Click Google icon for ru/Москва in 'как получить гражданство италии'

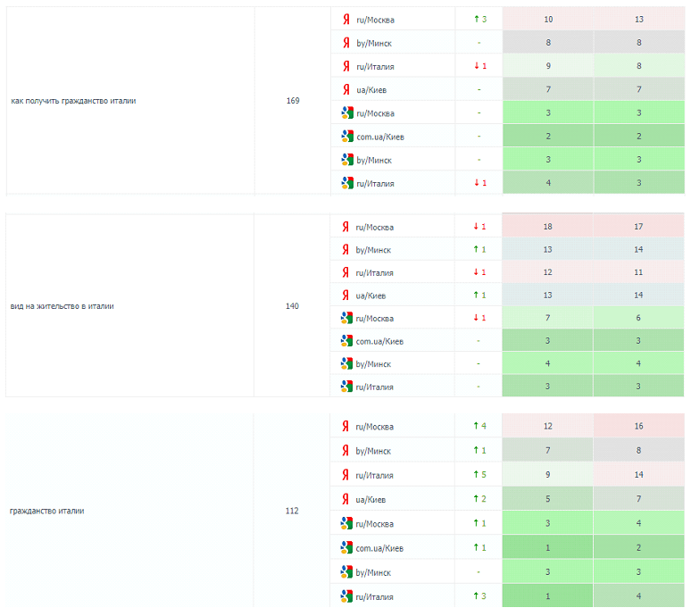[x=347, y=112]
